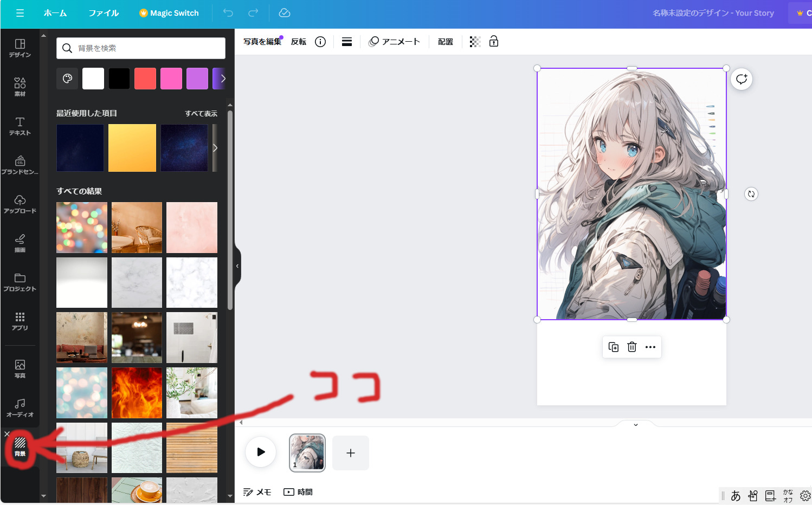812x505 pixels.
Task: Add a new page with plus button
Action: click(351, 452)
